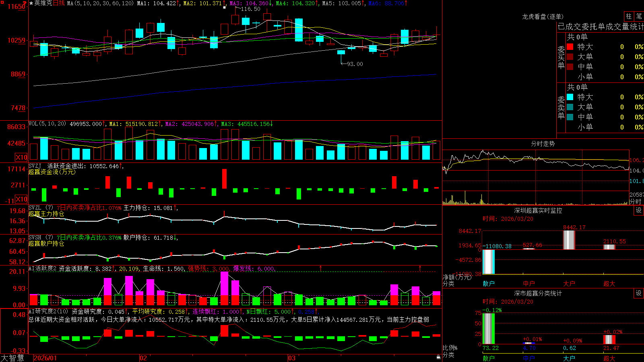The width and height of the screenshot is (644, 362).
Task: Click the cyan 特大 sell-order swatch
Action: coord(570,97)
